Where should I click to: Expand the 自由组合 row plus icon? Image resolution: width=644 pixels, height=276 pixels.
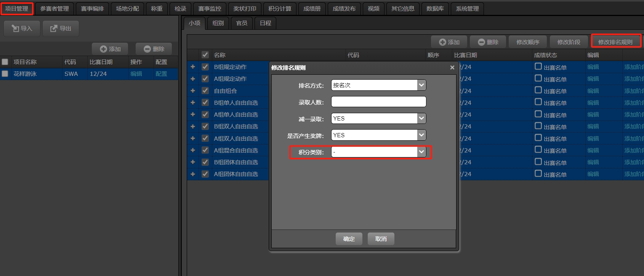tap(193, 91)
